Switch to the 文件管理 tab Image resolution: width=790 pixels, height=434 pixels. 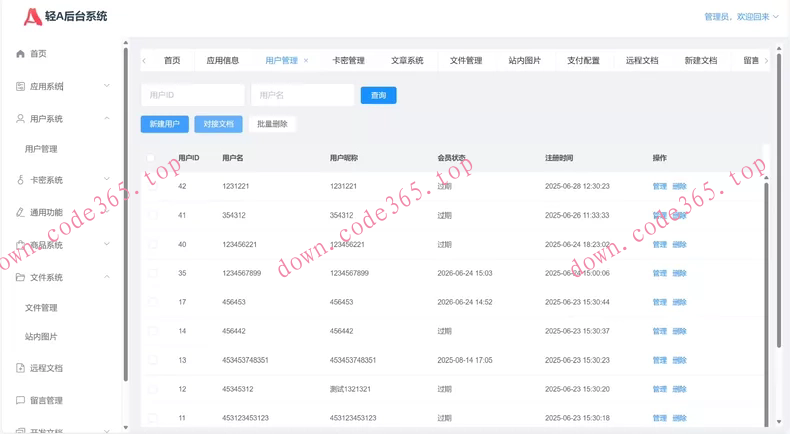pos(466,60)
